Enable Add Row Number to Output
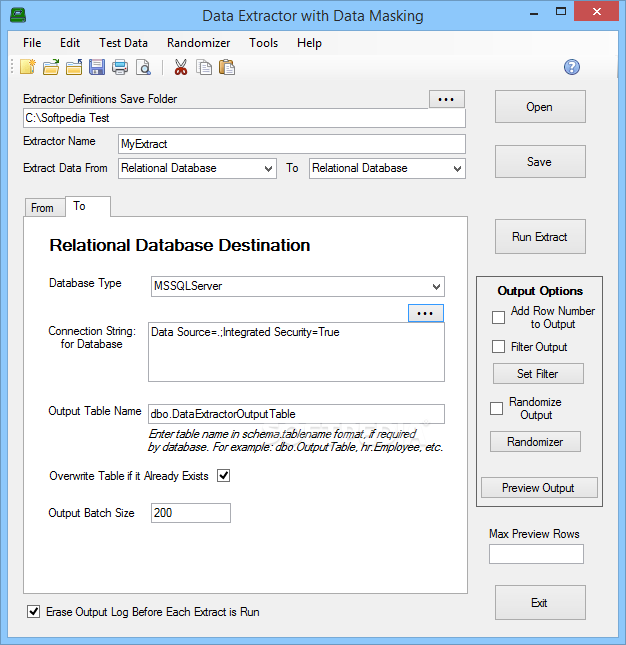This screenshot has height=645, width=626. point(498,317)
